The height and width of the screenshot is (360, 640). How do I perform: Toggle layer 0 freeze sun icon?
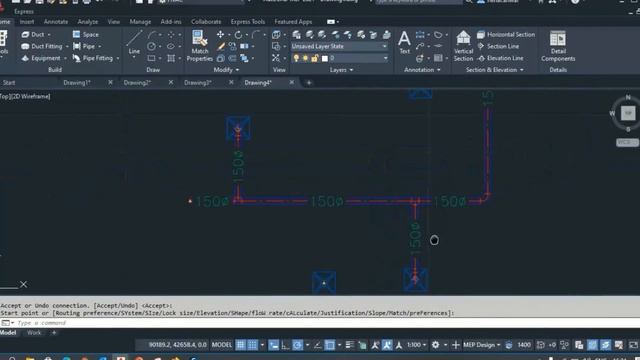click(x=305, y=58)
